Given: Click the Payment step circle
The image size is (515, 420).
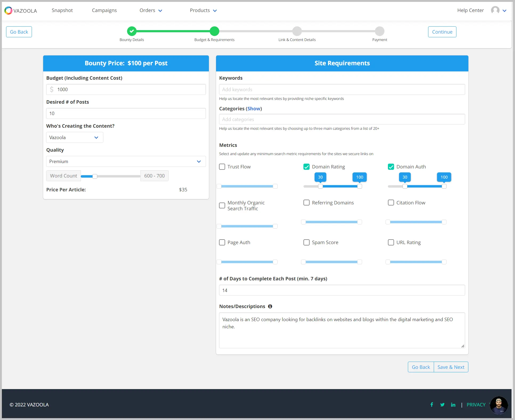Looking at the screenshot, I should pyautogui.click(x=380, y=31).
